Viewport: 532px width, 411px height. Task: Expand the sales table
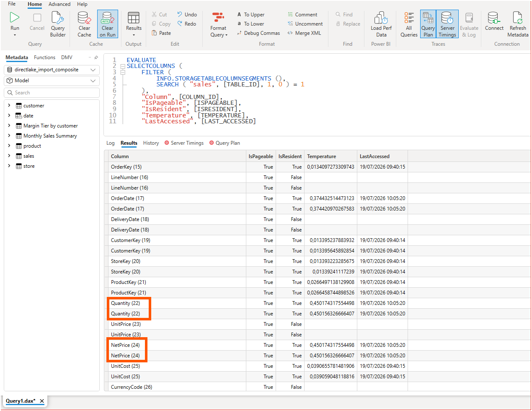[x=9, y=156]
